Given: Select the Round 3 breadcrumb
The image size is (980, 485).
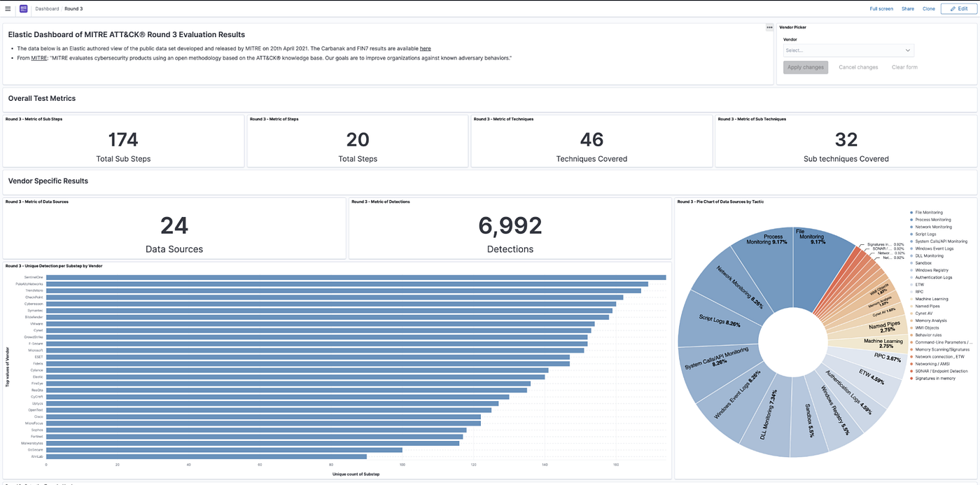Looking at the screenshot, I should pyautogui.click(x=73, y=8).
